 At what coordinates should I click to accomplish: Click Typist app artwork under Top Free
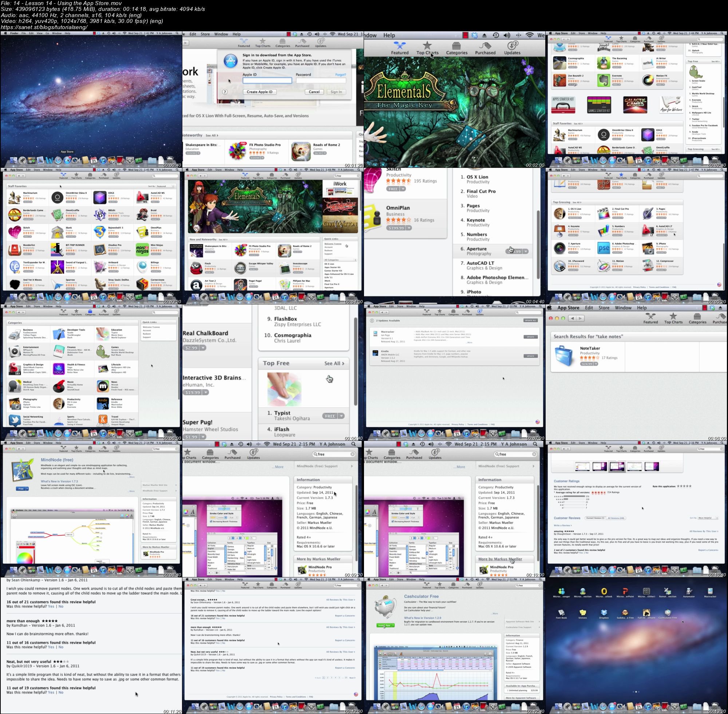pos(284,390)
